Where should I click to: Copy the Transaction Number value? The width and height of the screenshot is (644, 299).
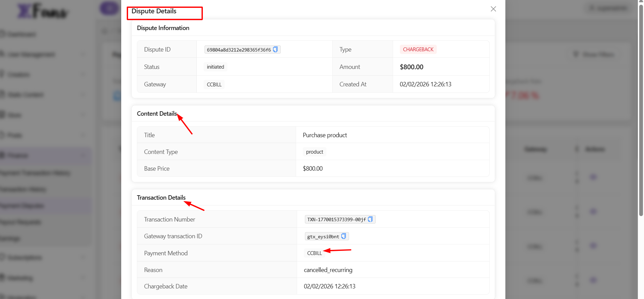click(370, 219)
